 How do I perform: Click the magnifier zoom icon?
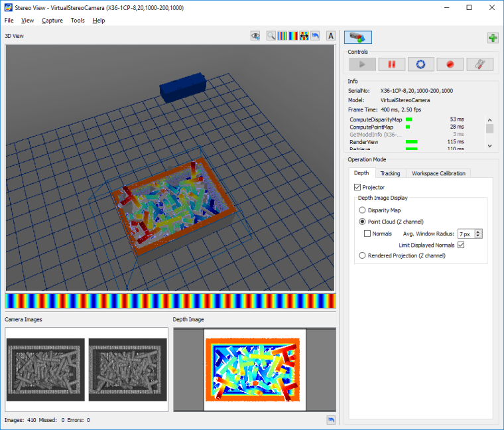click(x=271, y=36)
